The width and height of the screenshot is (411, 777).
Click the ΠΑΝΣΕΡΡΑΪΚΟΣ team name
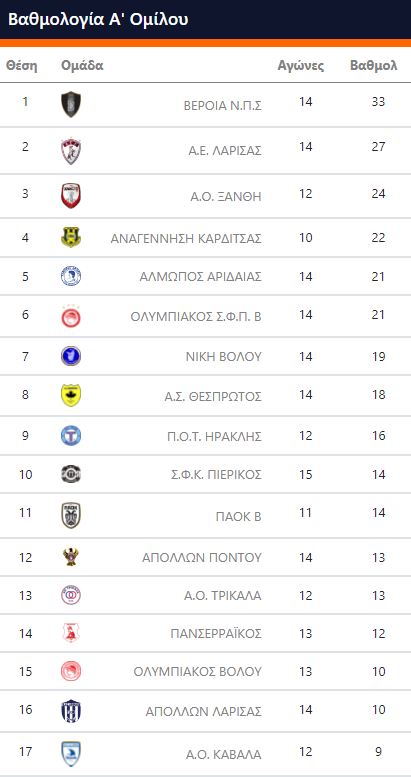pos(216,633)
